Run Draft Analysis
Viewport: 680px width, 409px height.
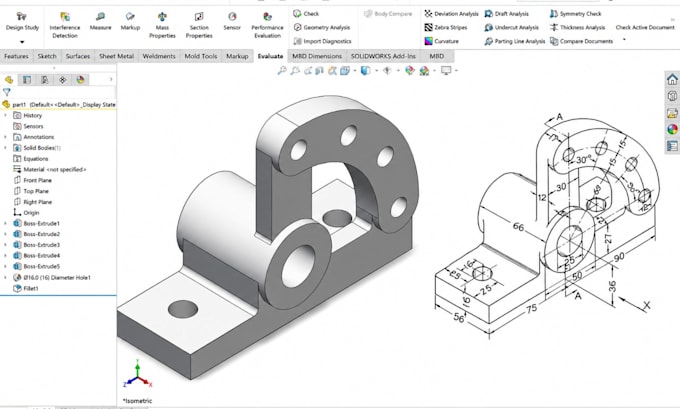click(x=507, y=14)
